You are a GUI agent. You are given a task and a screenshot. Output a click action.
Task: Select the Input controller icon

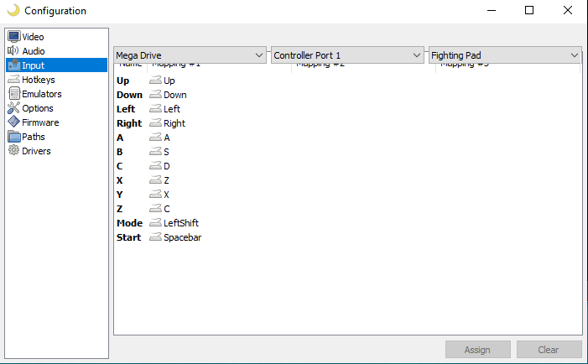point(14,65)
